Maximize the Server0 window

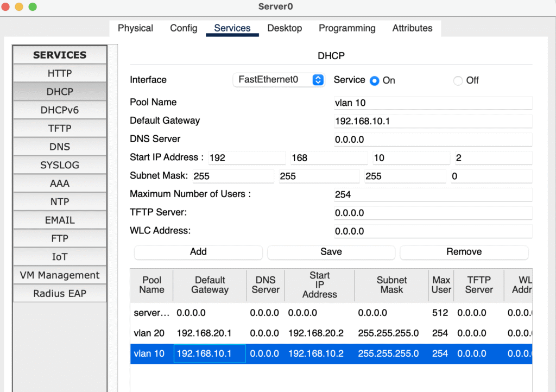tap(33, 7)
